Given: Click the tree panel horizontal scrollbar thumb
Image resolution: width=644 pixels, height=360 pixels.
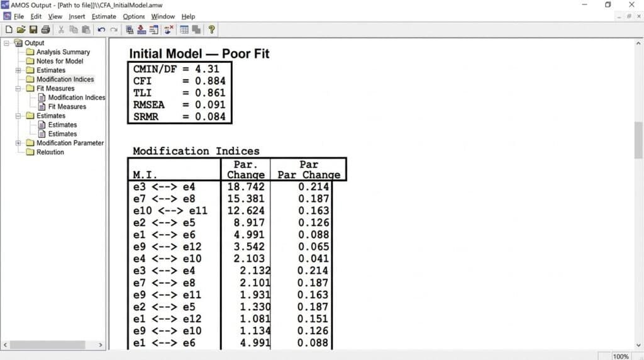Looking at the screenshot, I should coord(48,345).
